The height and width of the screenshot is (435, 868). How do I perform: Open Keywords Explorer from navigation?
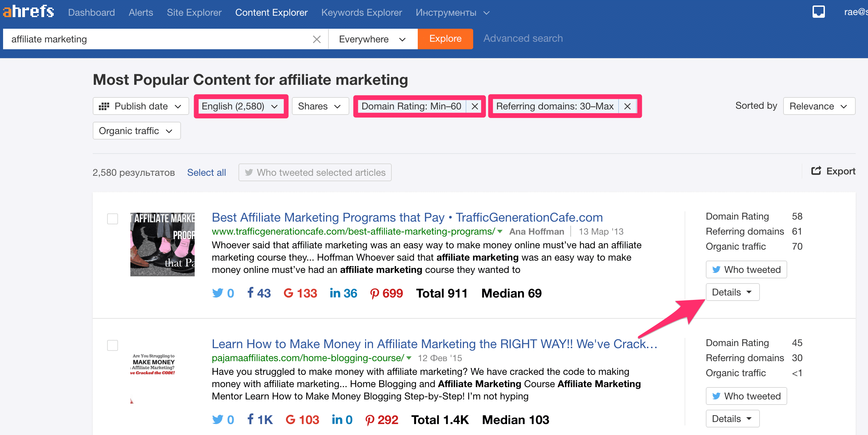tap(361, 13)
